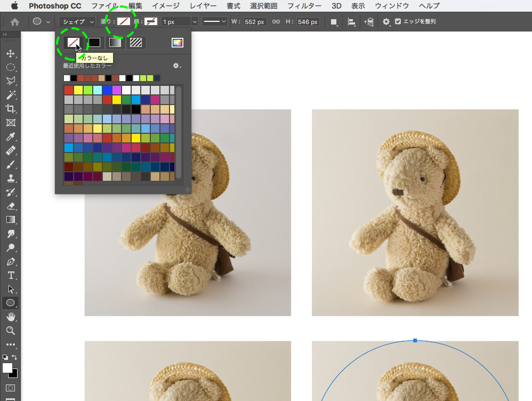
Task: Select the Magic Wand tool
Action: point(10,95)
